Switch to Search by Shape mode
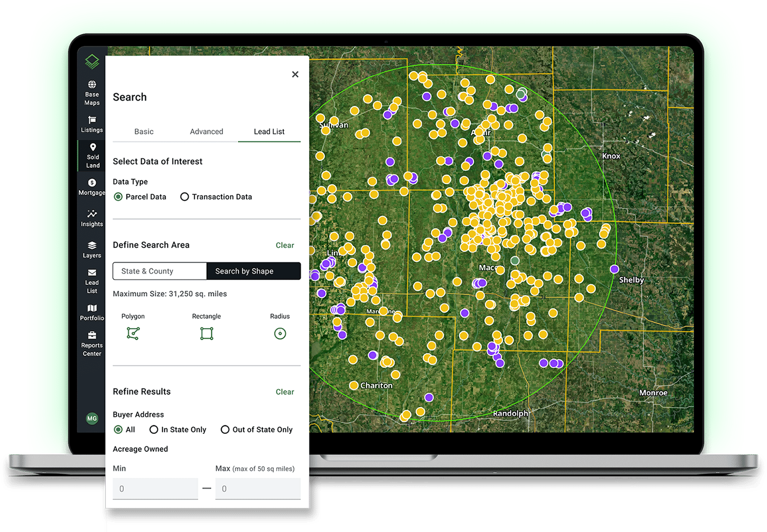 point(254,271)
